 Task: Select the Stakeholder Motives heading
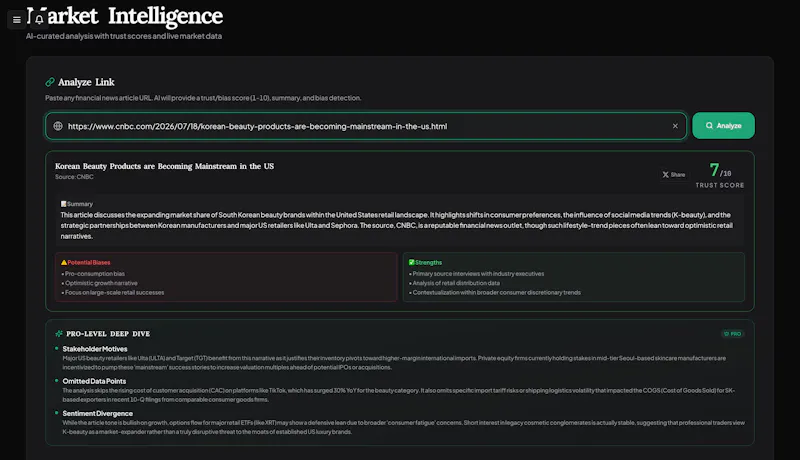tap(95, 349)
